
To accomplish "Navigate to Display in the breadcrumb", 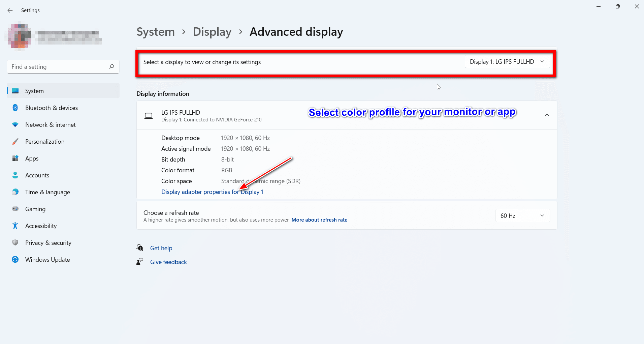I will click(212, 32).
